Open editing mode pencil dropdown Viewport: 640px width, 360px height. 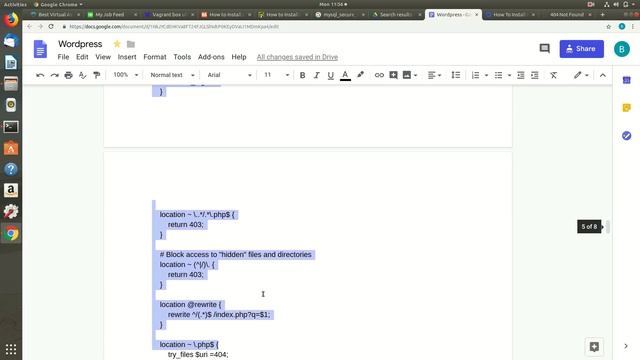coord(581,75)
